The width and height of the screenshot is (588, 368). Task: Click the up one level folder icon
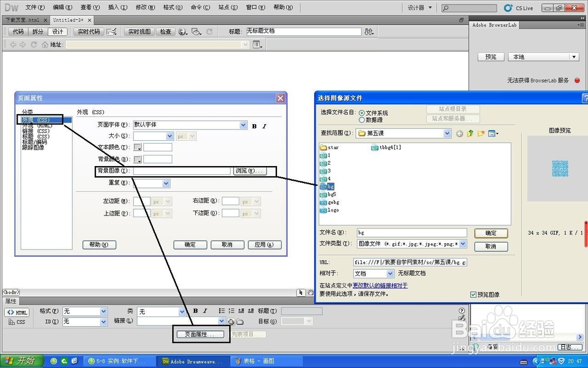[470, 133]
